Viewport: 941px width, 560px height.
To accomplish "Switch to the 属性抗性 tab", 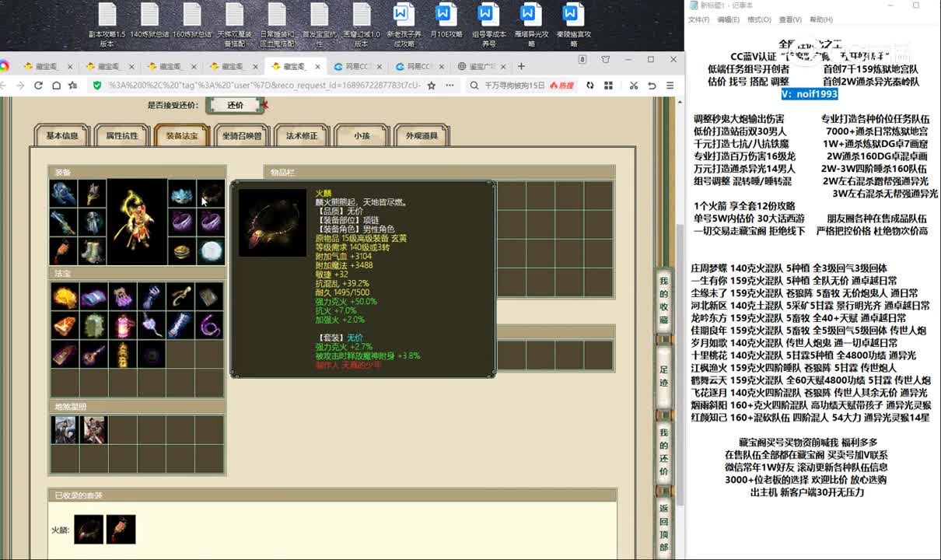I will [122, 136].
